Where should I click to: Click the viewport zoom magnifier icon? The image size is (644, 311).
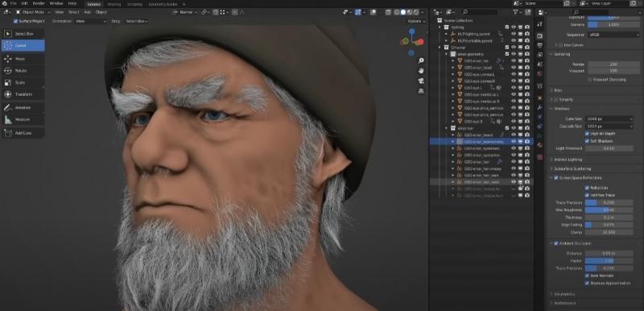click(x=421, y=60)
